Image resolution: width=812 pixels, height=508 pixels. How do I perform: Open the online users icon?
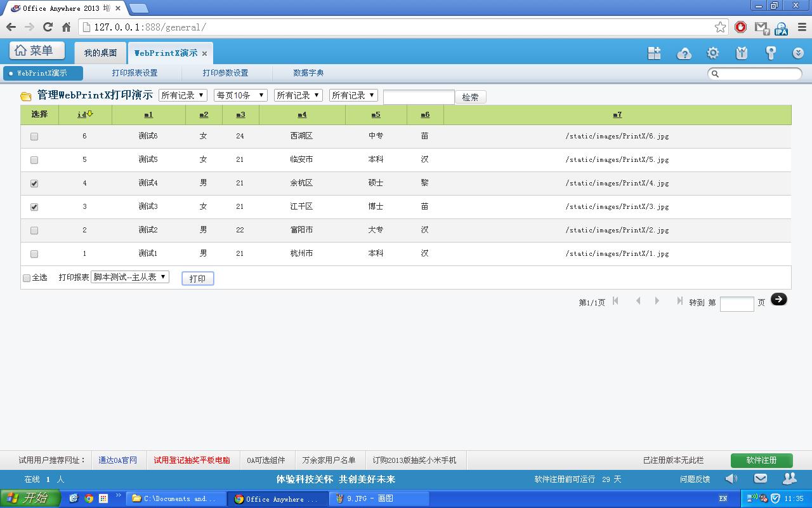tap(789, 478)
